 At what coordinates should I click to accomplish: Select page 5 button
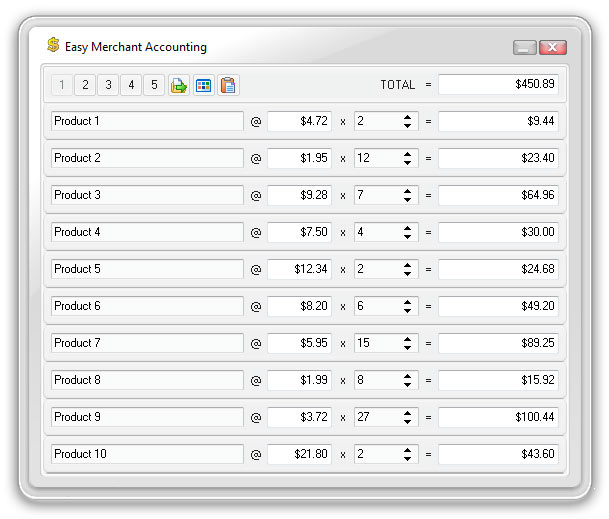(x=154, y=85)
